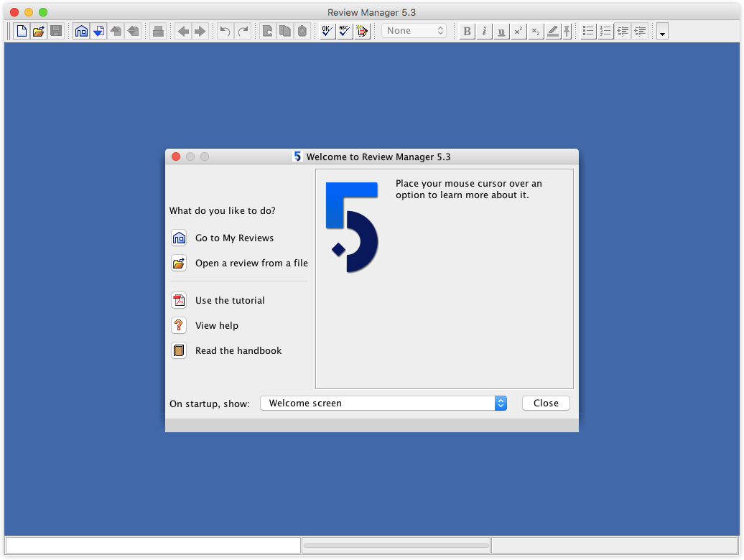
Task: Click the Close button on the welcome dialog
Action: pos(546,403)
